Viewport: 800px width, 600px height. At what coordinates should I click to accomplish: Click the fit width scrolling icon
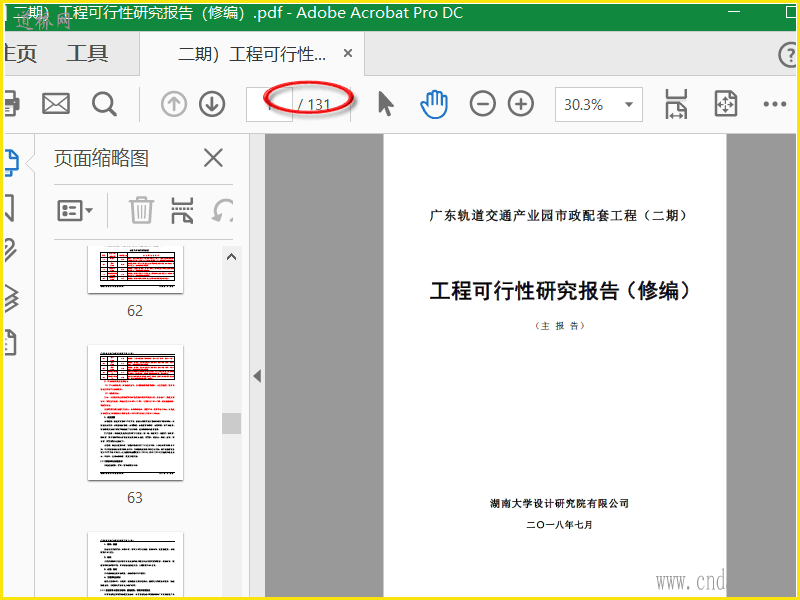coord(676,104)
